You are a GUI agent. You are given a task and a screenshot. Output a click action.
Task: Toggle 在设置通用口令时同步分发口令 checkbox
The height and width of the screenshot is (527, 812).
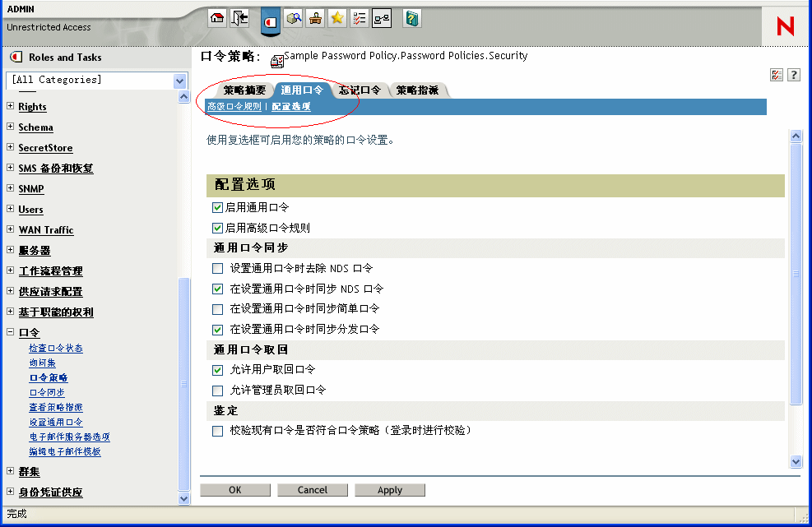click(x=217, y=329)
